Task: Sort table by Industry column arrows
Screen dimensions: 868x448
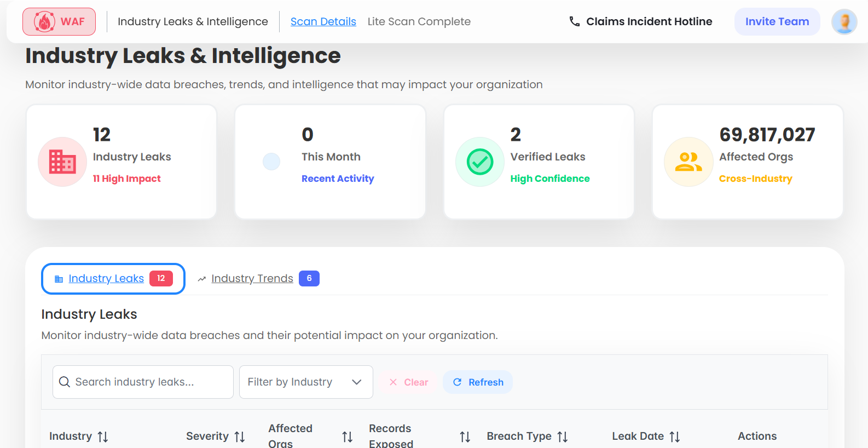Action: click(x=103, y=436)
